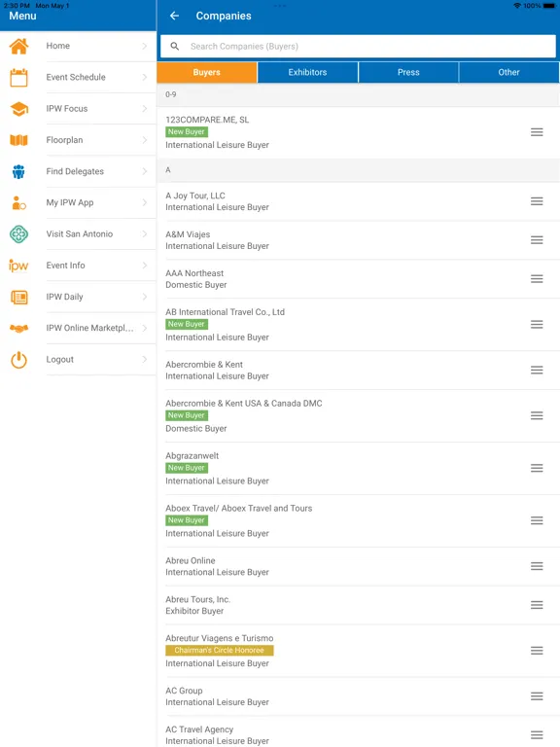The image size is (560, 747).
Task: Open the Find Delegates people icon
Action: (19, 171)
